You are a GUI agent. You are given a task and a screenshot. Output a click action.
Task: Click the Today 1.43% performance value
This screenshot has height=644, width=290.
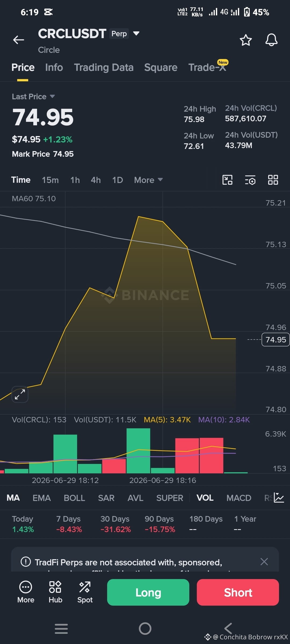pos(23,529)
